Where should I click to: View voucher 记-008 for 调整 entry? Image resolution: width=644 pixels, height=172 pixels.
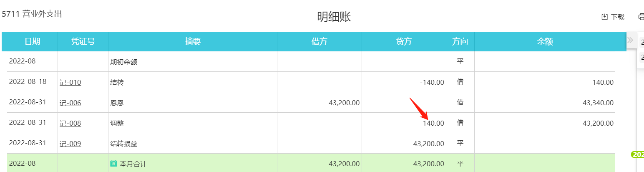pyautogui.click(x=70, y=123)
